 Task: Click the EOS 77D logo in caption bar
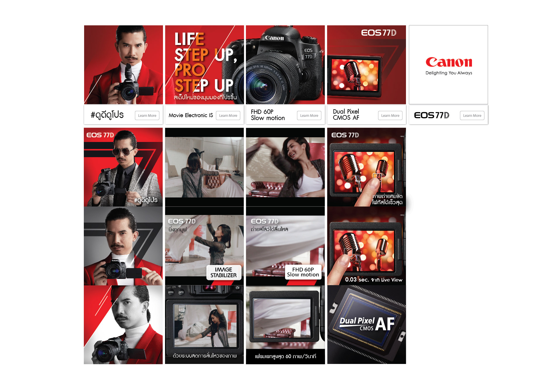pos(432,115)
